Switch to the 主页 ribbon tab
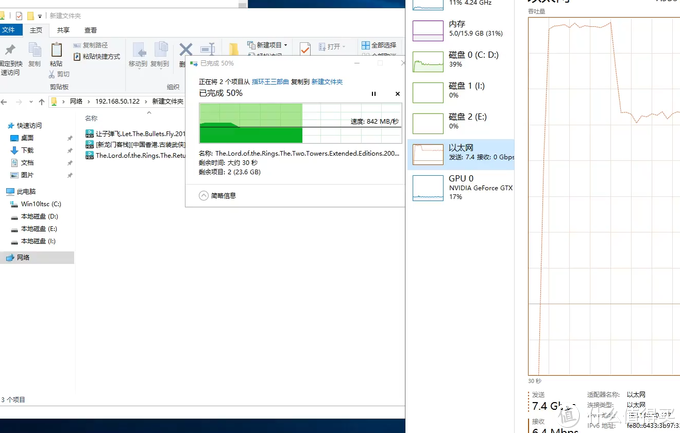This screenshot has height=433, width=680. point(36,30)
